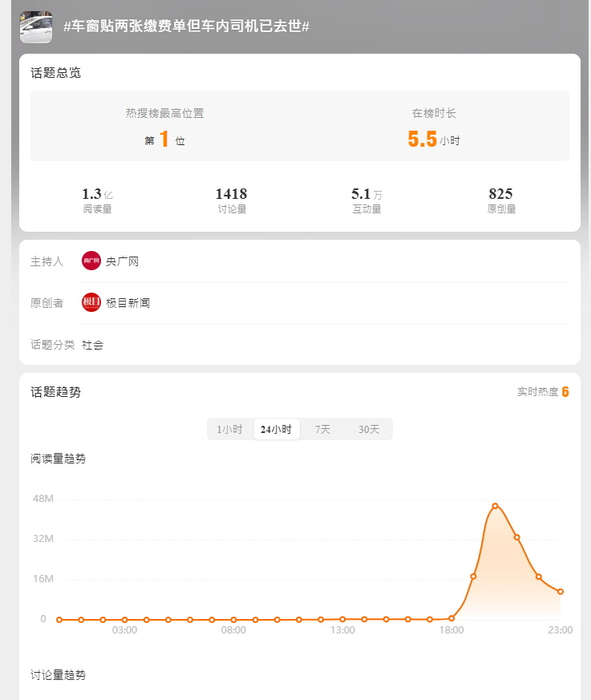Click the 16M y-axis label
This screenshot has height=700, width=591.
(x=43, y=579)
